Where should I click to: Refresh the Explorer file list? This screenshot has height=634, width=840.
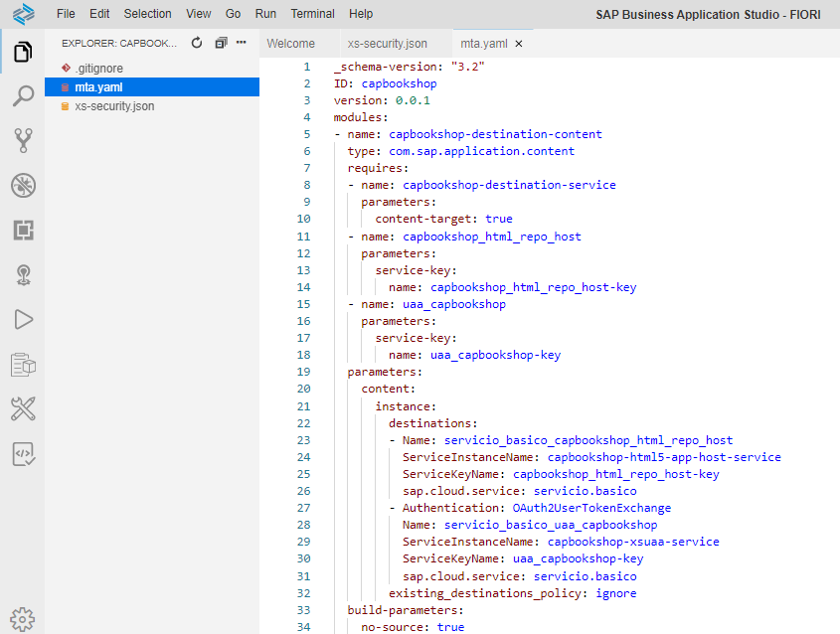pyautogui.click(x=197, y=44)
